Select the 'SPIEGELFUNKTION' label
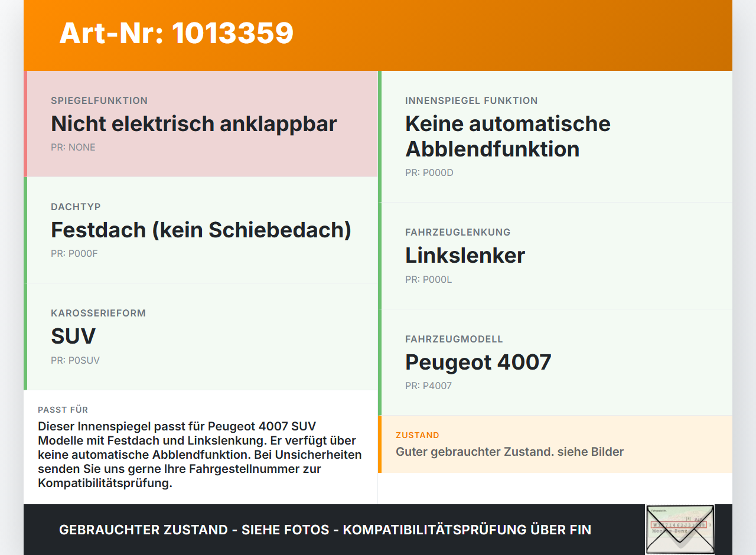Image resolution: width=756 pixels, height=555 pixels. coord(99,101)
